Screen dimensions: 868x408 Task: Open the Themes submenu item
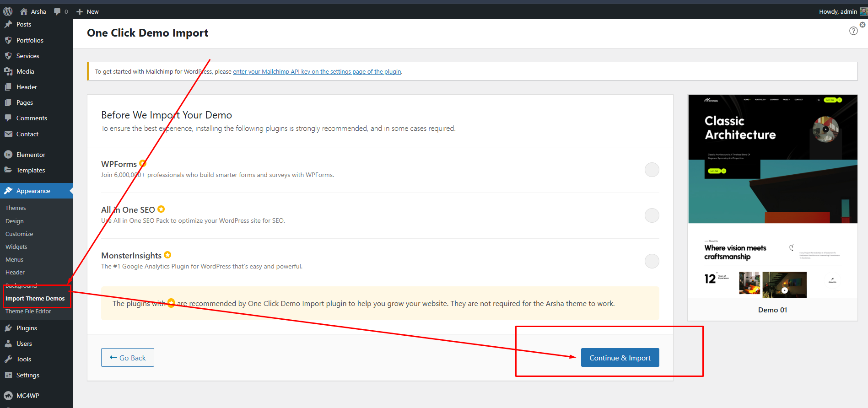pyautogui.click(x=16, y=208)
